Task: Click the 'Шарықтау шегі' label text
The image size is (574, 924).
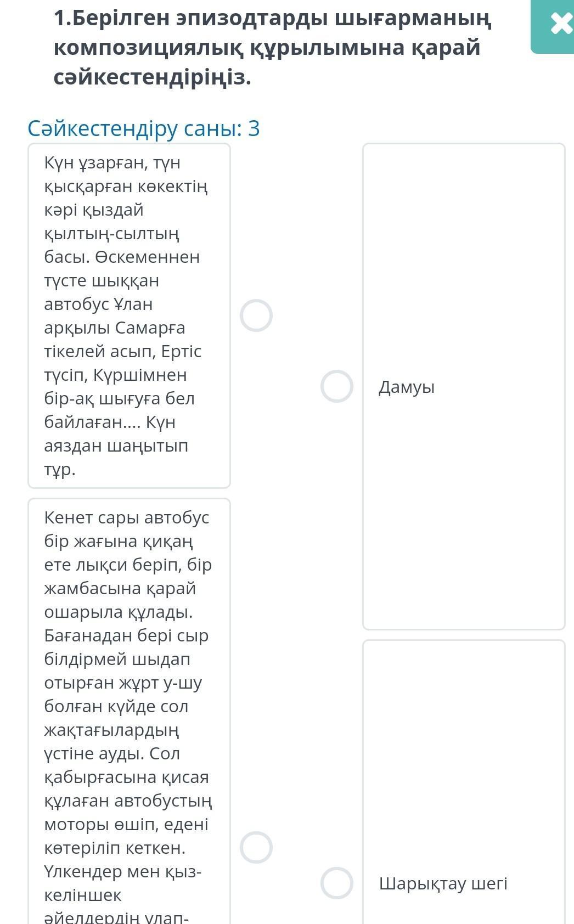Action: [x=443, y=883]
